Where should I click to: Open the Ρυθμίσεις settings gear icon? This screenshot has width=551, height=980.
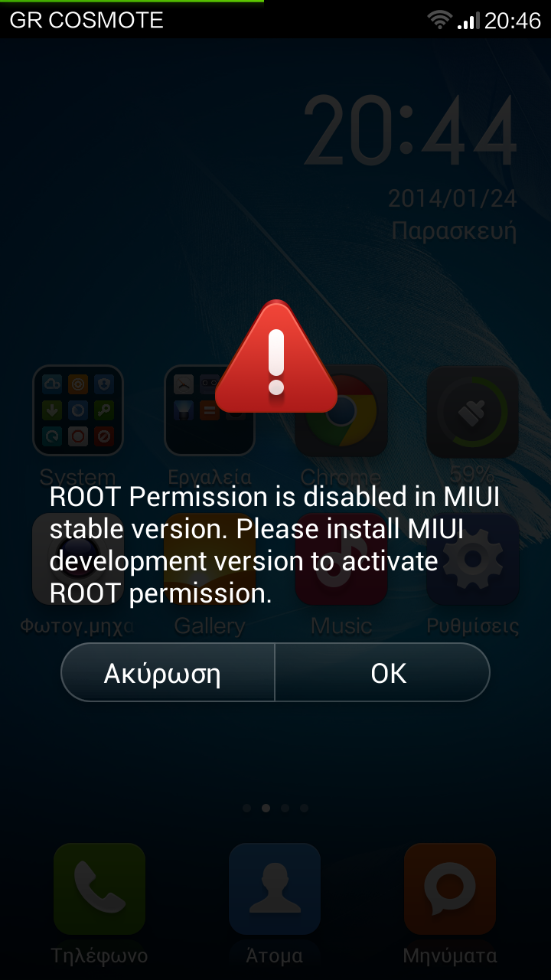[x=473, y=559]
